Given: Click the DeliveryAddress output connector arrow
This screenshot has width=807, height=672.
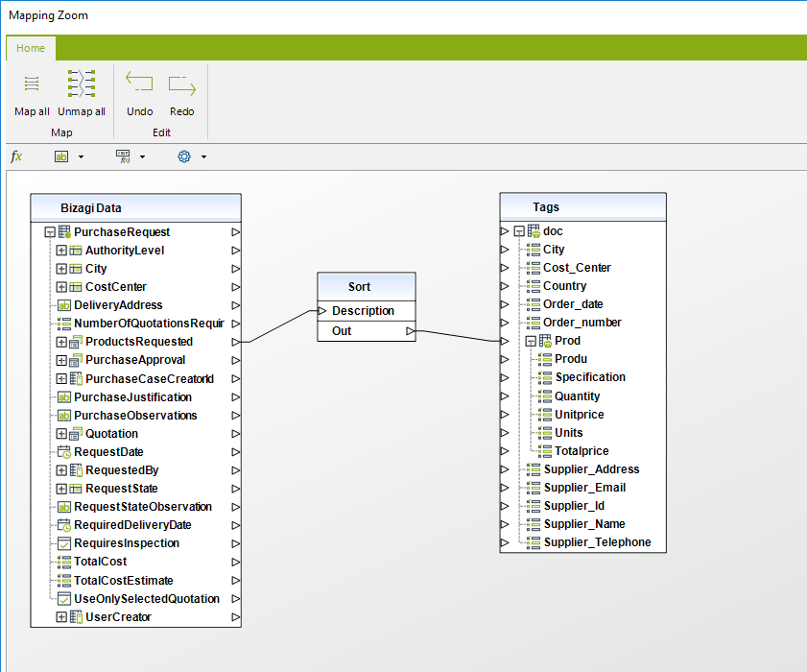Looking at the screenshot, I should tap(236, 305).
